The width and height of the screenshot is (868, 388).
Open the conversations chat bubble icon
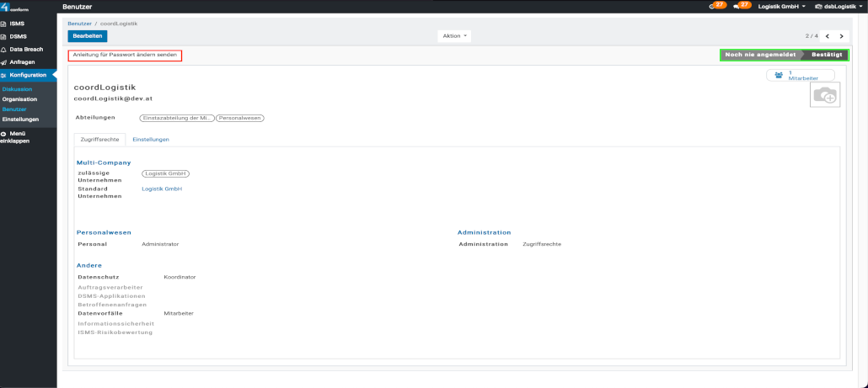point(741,6)
